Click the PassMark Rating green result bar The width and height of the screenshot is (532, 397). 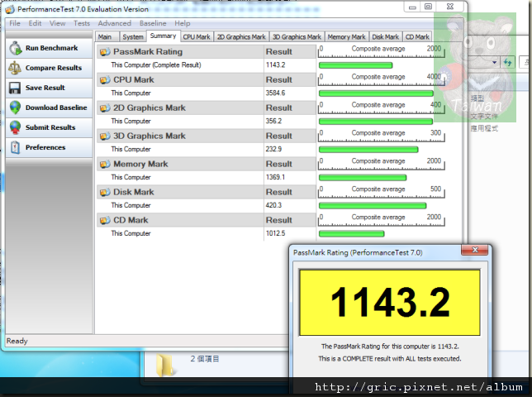tap(355, 65)
